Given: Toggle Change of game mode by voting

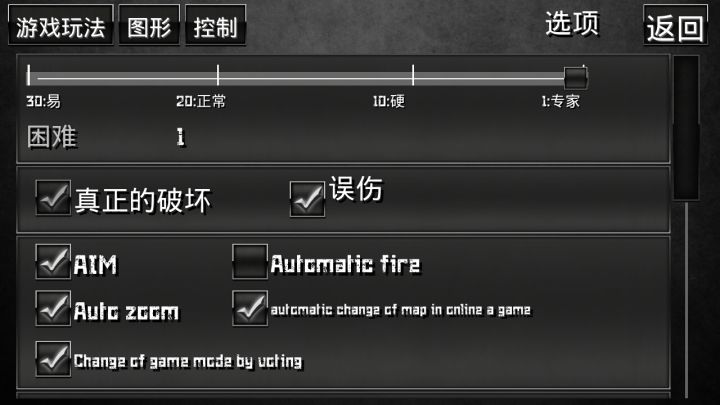Looking at the screenshot, I should coord(53,359).
